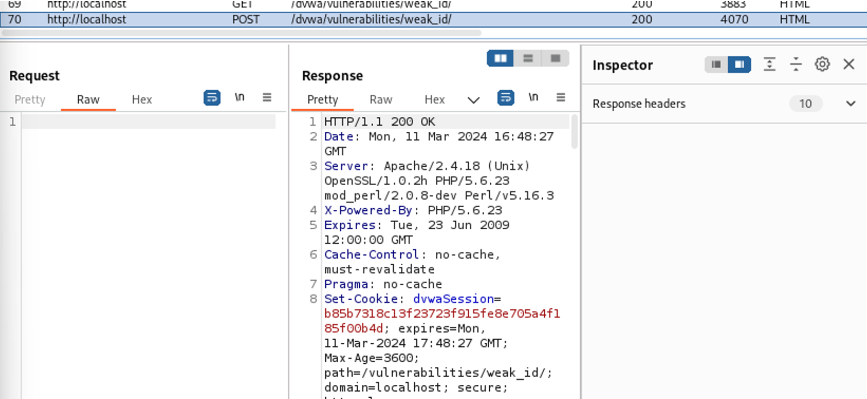Switch Request view to Hex tab

[142, 99]
